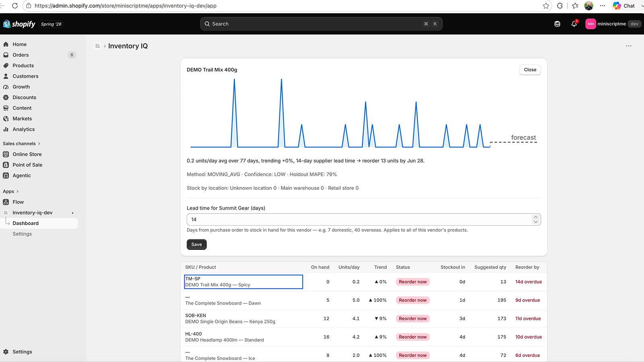
Task: Click the Content image icon
Action: point(6,108)
